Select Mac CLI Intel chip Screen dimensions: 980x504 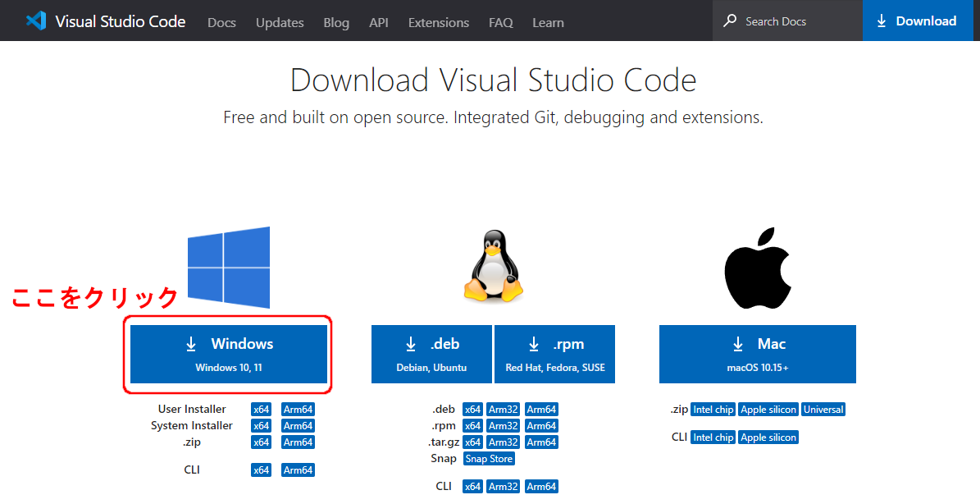(713, 437)
